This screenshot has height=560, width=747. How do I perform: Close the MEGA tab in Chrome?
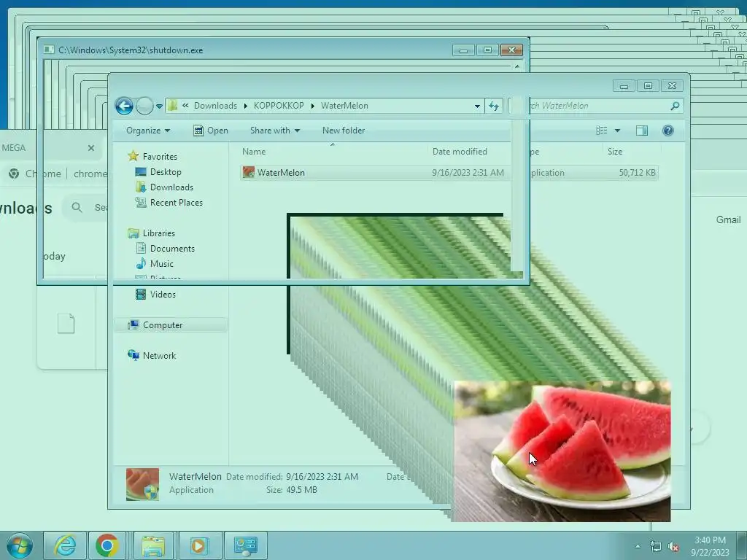91,148
